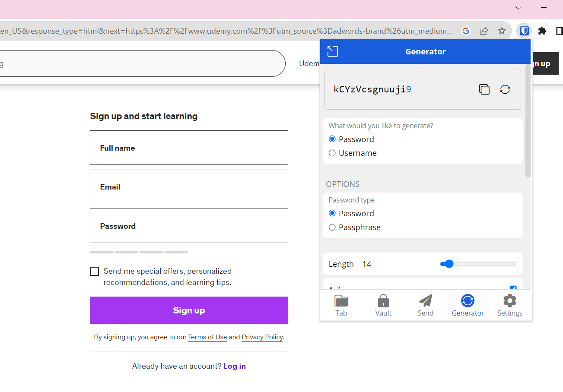Regenerate a new password
This screenshot has width=563, height=392.
tap(505, 89)
